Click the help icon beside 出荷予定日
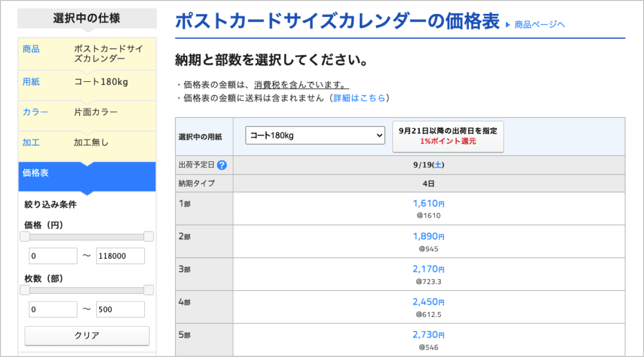Image resolution: width=644 pixels, height=357 pixels. pos(222,165)
